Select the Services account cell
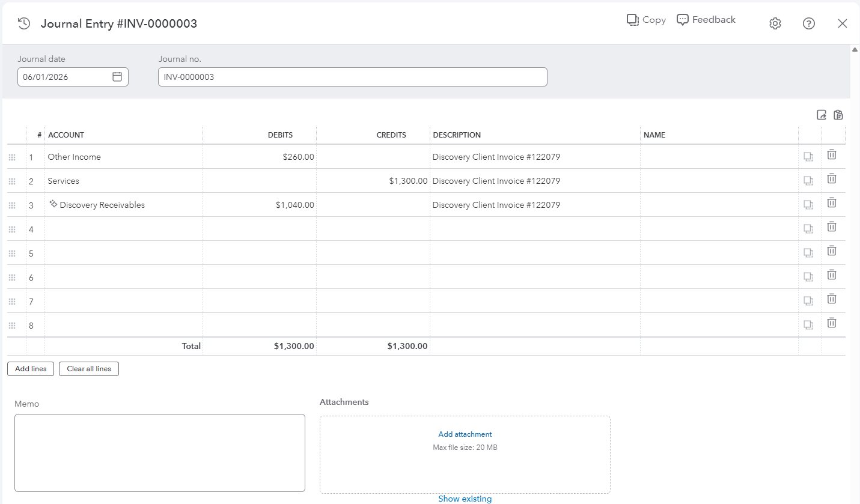Image resolution: width=860 pixels, height=504 pixels. coord(124,181)
